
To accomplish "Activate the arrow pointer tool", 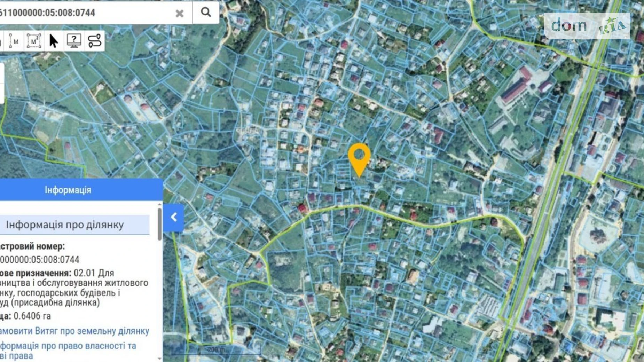I will point(53,41).
